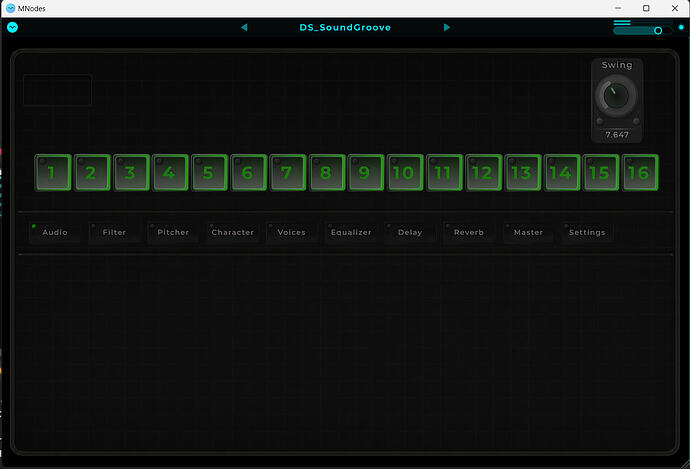Toggle step pad 7
This screenshot has width=690, height=469.
[288, 172]
